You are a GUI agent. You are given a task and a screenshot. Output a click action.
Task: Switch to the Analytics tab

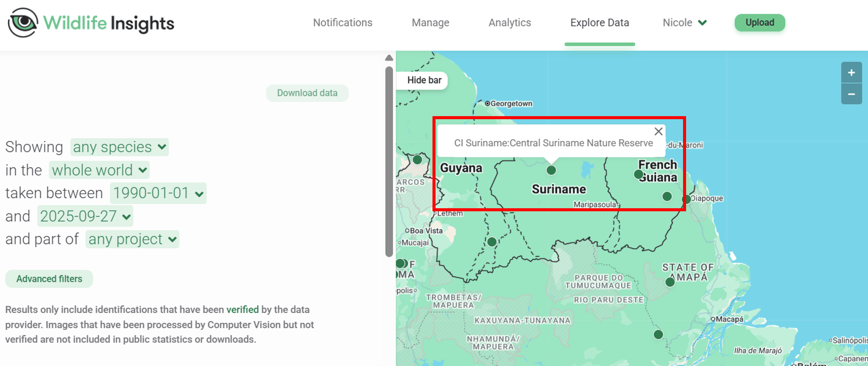tap(510, 23)
